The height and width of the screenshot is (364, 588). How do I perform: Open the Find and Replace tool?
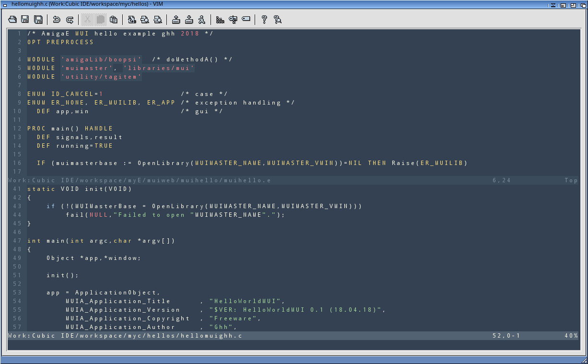pyautogui.click(x=132, y=20)
